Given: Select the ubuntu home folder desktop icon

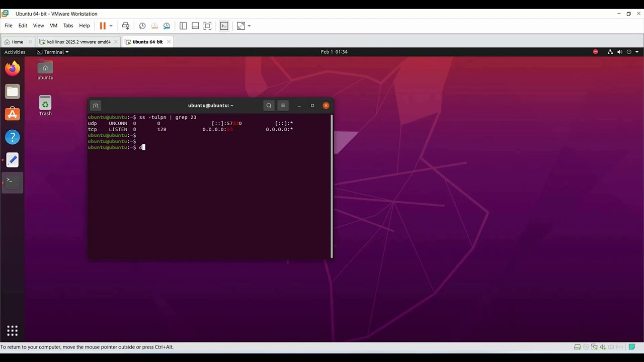Looking at the screenshot, I should pyautogui.click(x=45, y=70).
